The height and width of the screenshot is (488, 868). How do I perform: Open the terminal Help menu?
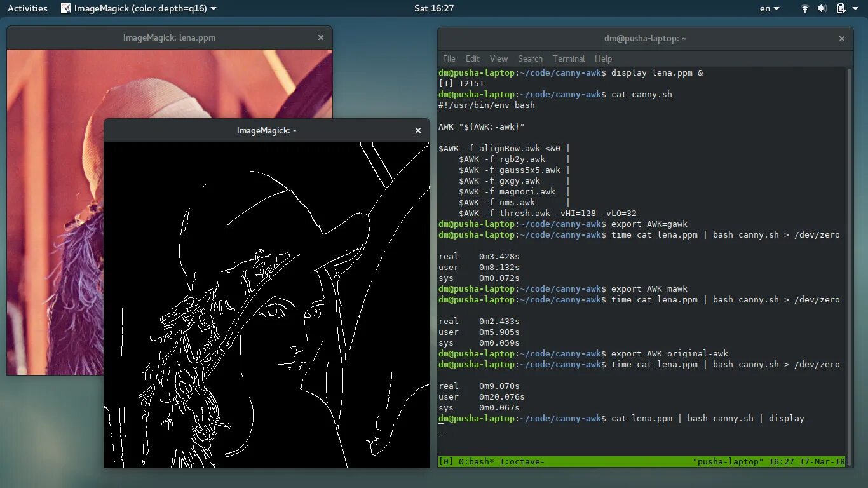(603, 58)
